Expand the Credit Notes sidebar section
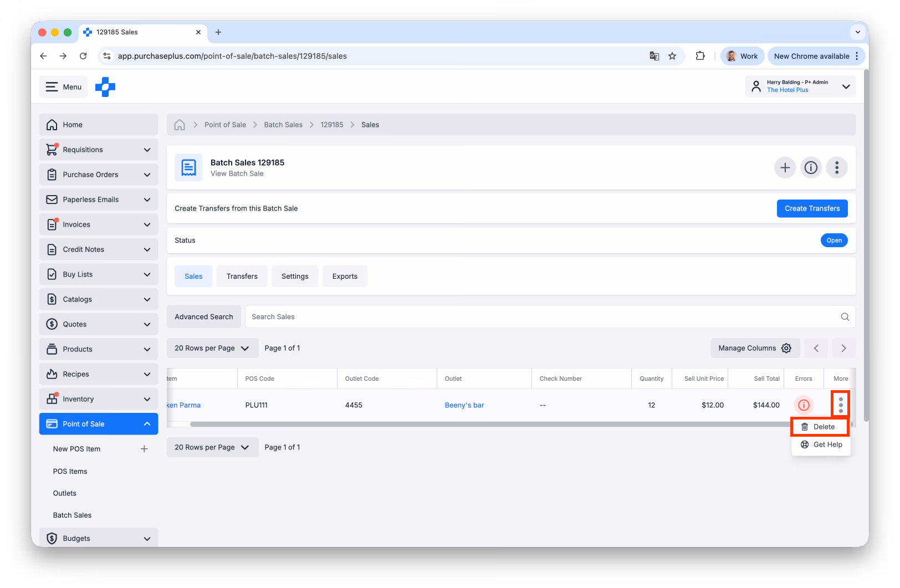Screen dimensions: 900x588 coord(99,249)
